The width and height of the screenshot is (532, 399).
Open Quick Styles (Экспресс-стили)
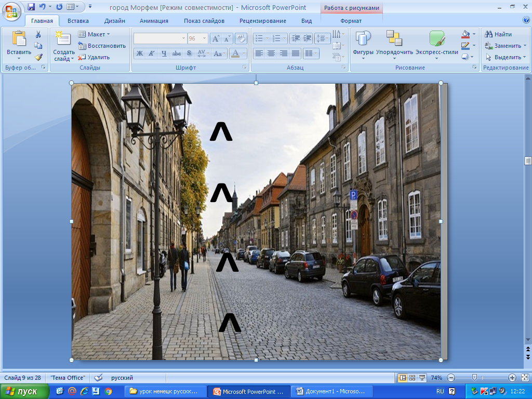point(436,44)
